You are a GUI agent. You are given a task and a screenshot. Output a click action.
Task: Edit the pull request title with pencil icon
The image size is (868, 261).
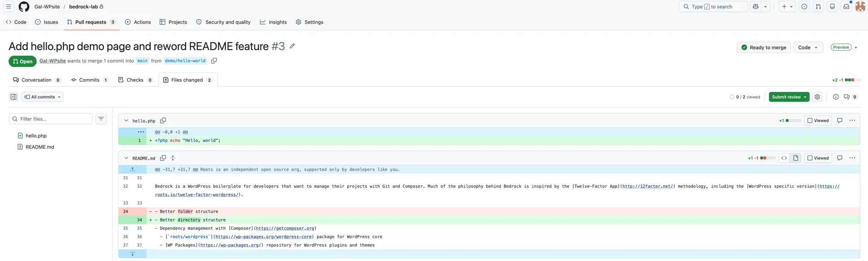tap(292, 46)
